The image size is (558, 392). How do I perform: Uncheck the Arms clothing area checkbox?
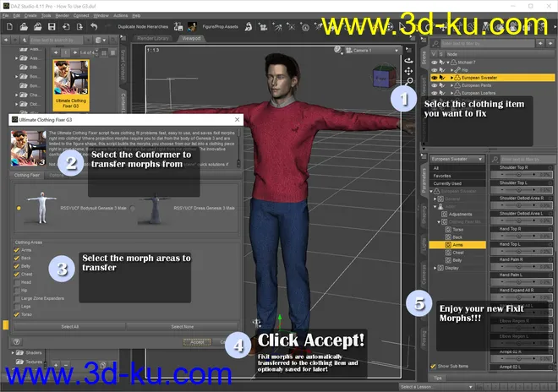17,249
